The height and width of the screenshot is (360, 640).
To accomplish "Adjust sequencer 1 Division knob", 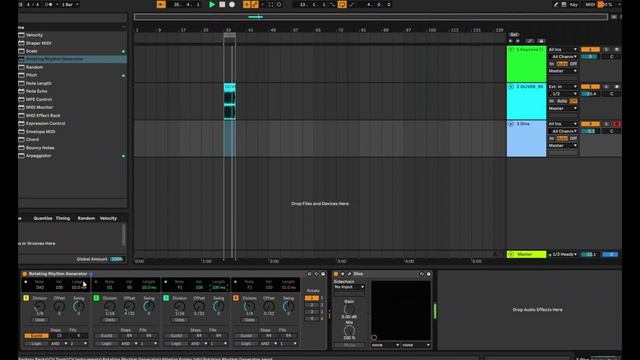I will (40, 307).
